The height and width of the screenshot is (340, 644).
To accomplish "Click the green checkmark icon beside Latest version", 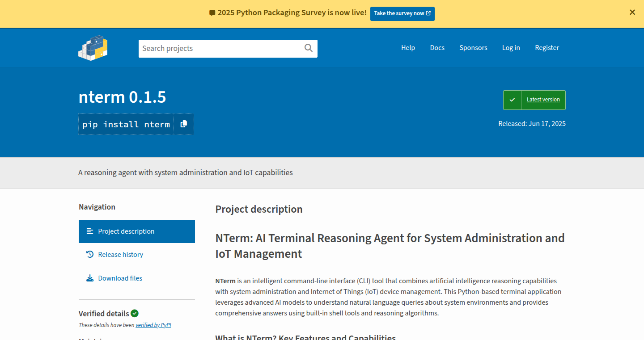I will 513,100.
